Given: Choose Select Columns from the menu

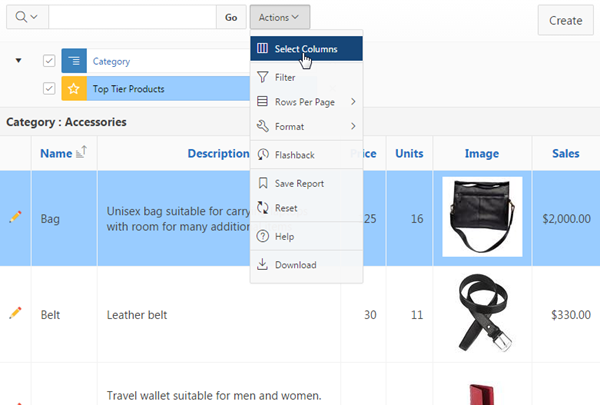Looking at the screenshot, I should (305, 49).
